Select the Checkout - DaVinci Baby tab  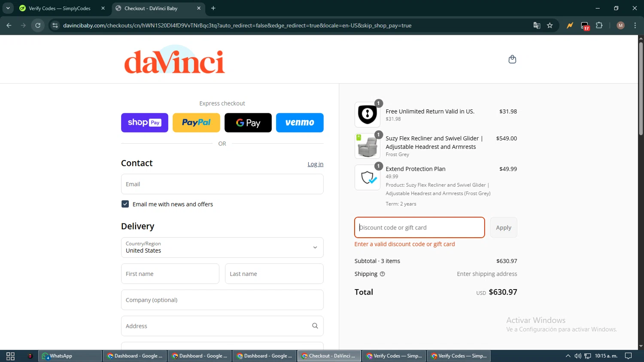click(x=151, y=8)
